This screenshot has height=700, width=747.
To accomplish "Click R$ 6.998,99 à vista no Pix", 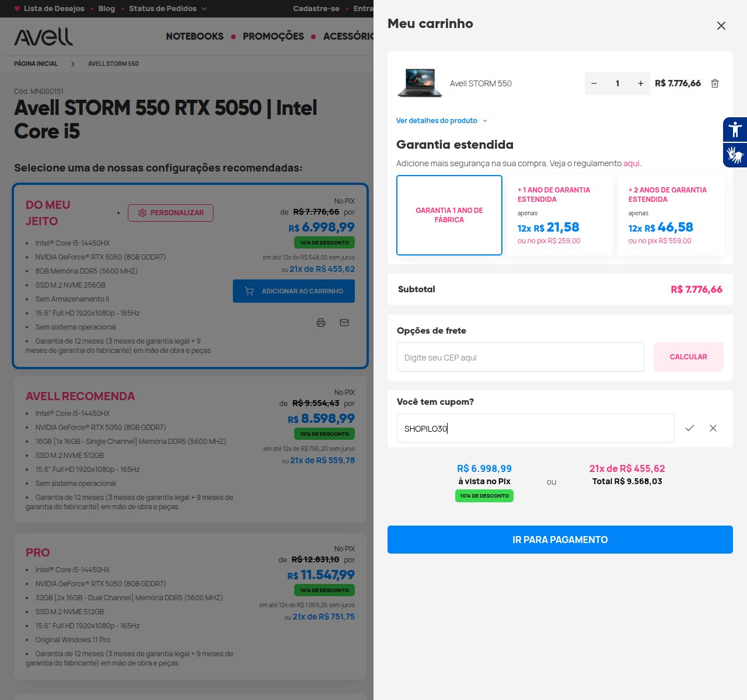I will 484,468.
